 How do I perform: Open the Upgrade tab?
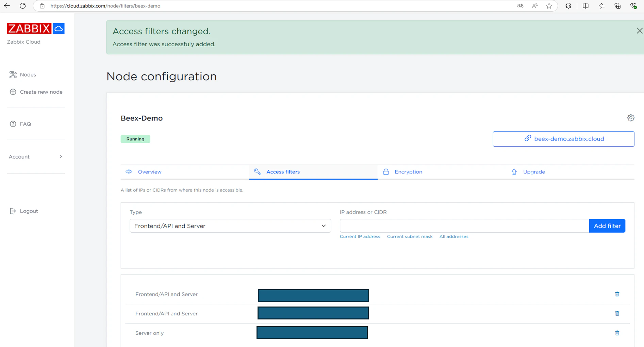pos(570,172)
